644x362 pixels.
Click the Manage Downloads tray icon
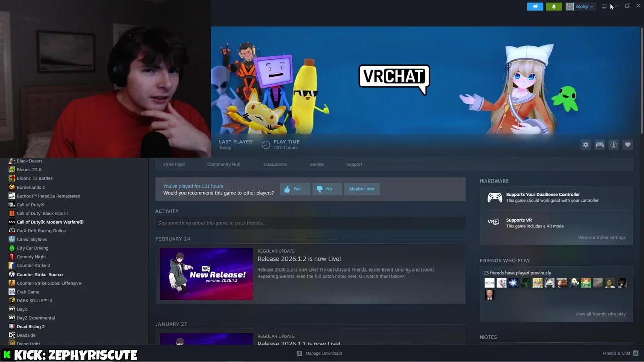pyautogui.click(x=299, y=353)
